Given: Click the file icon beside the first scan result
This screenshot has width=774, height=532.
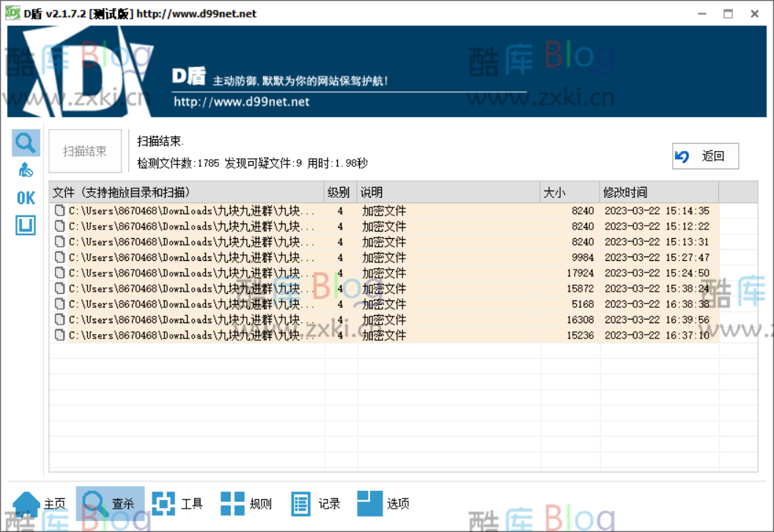Looking at the screenshot, I should coord(59,210).
